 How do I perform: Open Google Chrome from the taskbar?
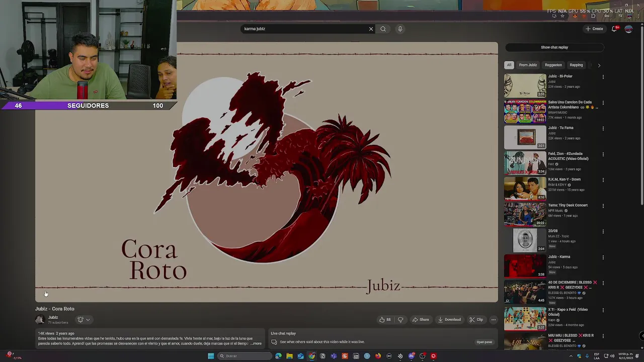[311, 356]
